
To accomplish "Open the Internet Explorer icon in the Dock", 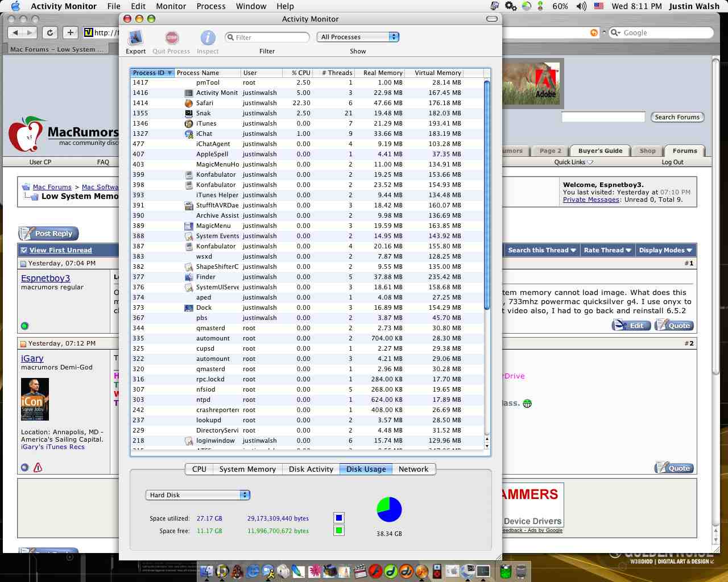I will (x=253, y=571).
